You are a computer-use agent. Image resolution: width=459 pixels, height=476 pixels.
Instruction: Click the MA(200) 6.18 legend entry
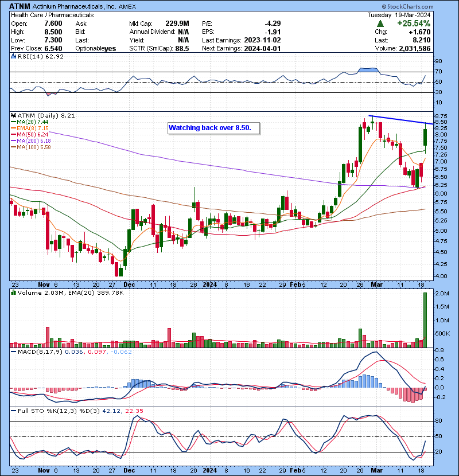[x=34, y=141]
